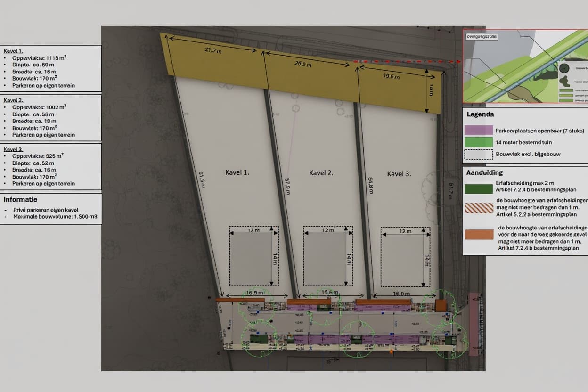
Task: Open the overgangszone map thumbnail
Action: pyautogui.click(x=525, y=66)
